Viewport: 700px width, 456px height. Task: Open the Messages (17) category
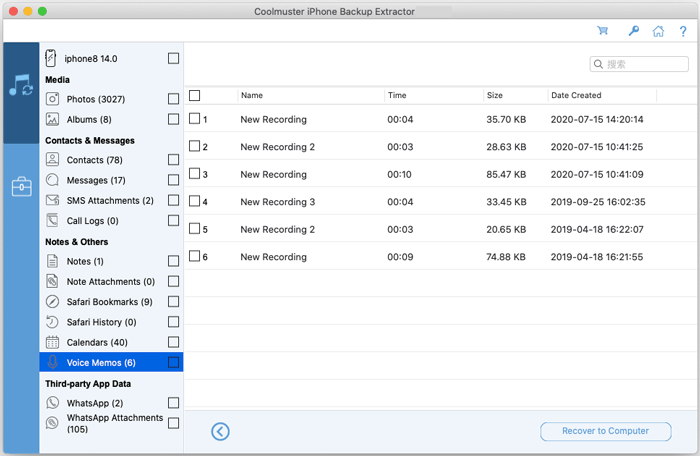96,180
